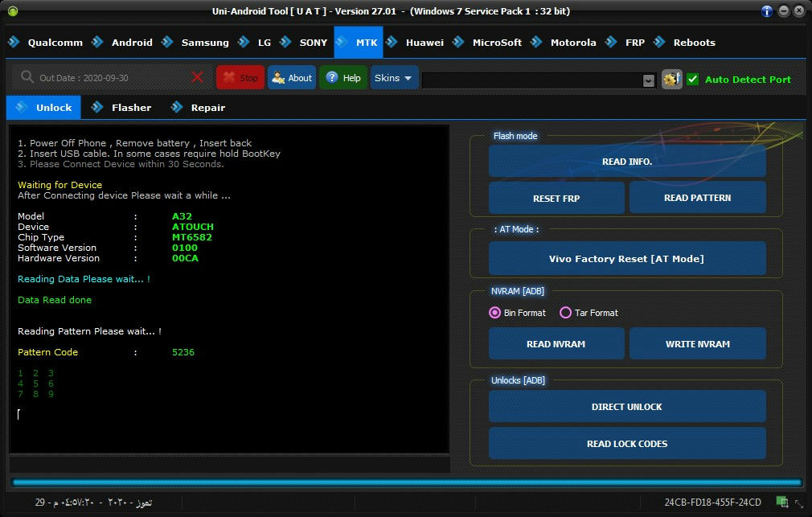Click the Reading Data Please wait log line
The width and height of the screenshot is (812, 517).
click(84, 279)
